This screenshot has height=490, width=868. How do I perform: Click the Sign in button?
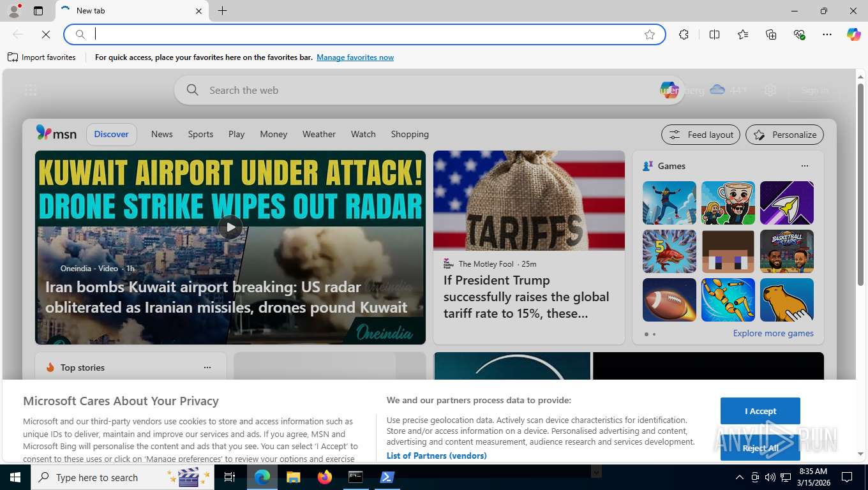tap(814, 90)
